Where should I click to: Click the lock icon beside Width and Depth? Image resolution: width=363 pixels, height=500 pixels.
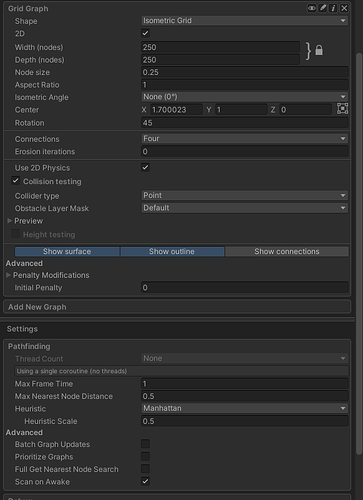319,50
